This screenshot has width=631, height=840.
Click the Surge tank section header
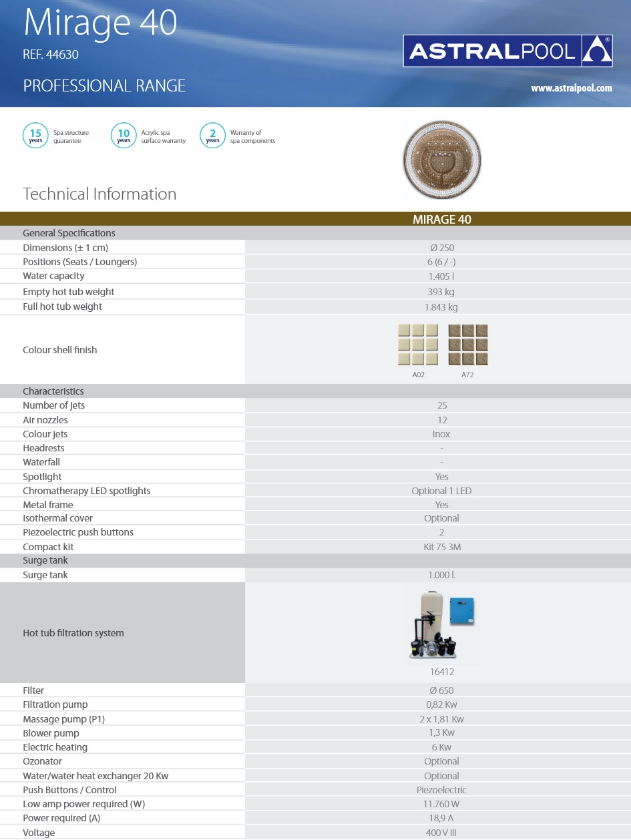45,560
